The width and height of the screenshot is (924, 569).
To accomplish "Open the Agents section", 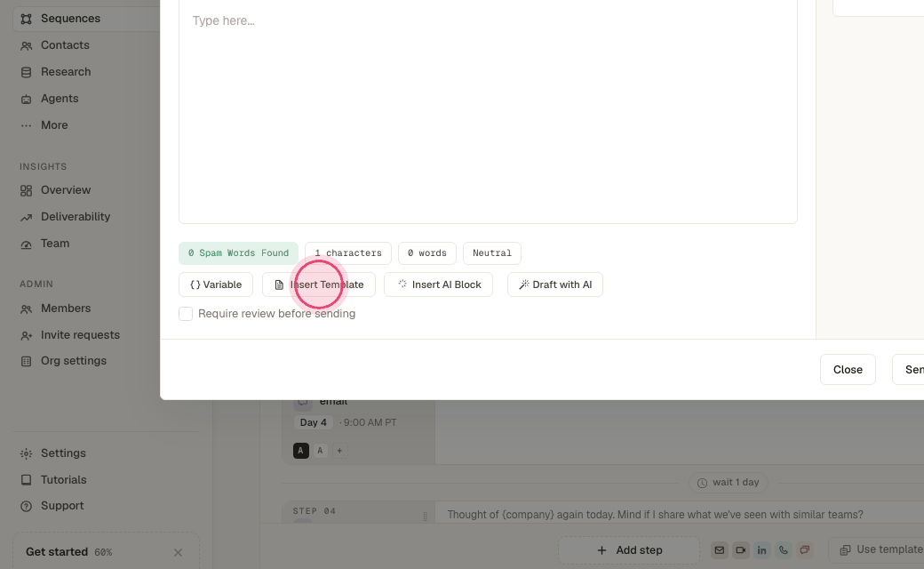I will [59, 99].
